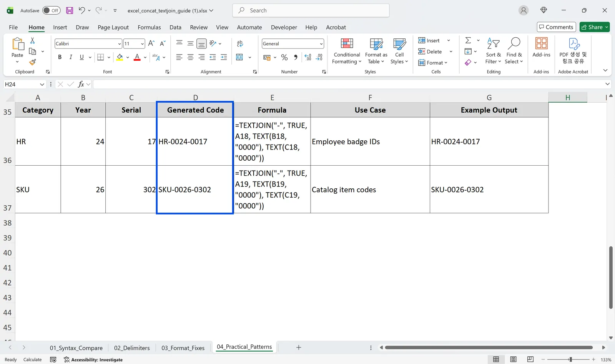The image size is (615, 364).
Task: Click in the Search box
Action: [311, 10]
